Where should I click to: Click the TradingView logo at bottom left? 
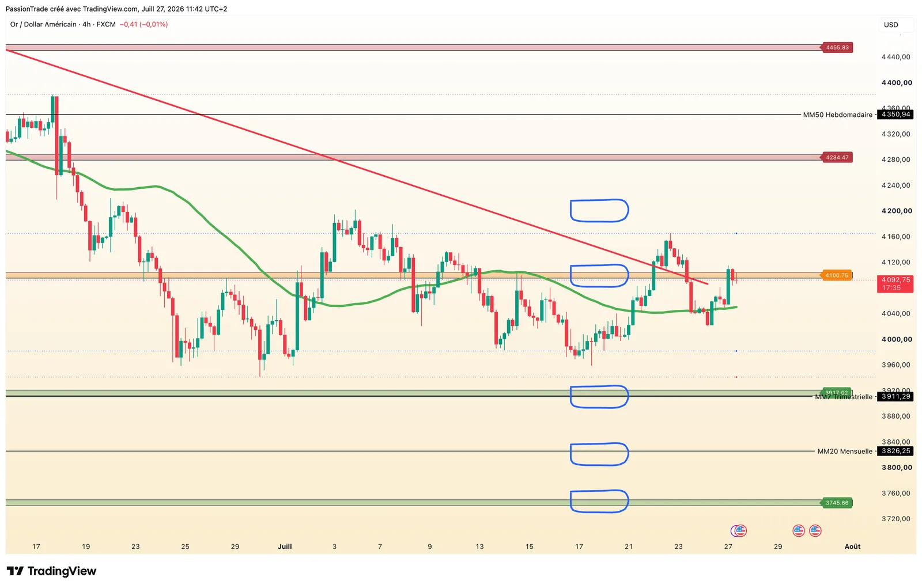coord(51,571)
